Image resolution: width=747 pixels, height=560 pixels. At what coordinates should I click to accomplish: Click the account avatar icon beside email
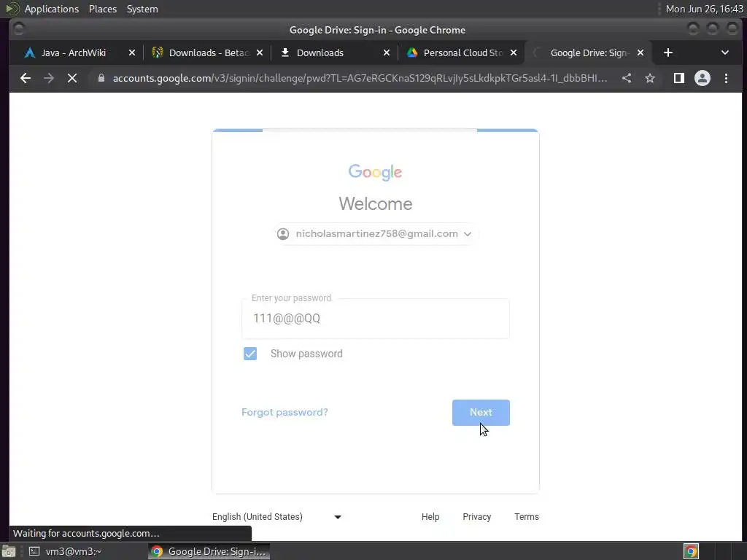pyautogui.click(x=283, y=234)
